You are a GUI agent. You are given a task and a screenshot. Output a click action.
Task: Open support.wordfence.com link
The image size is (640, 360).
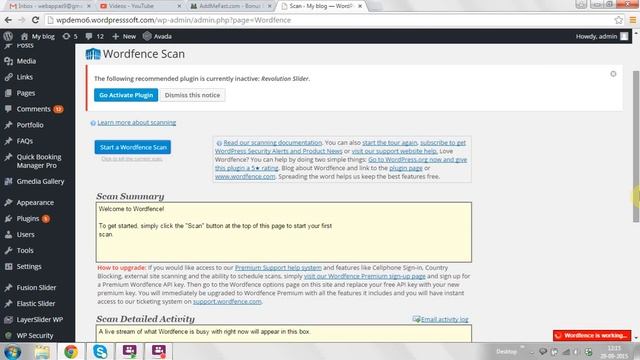coord(227,302)
